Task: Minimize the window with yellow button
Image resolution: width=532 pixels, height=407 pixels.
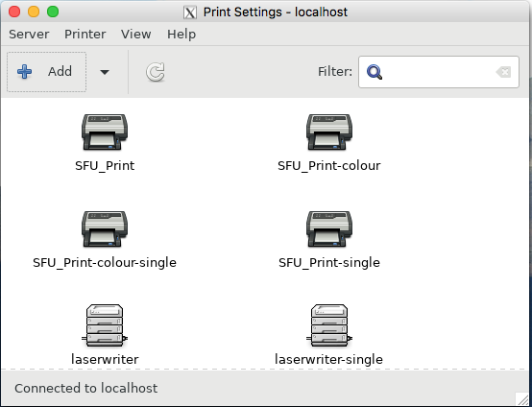Action: pyautogui.click(x=34, y=12)
